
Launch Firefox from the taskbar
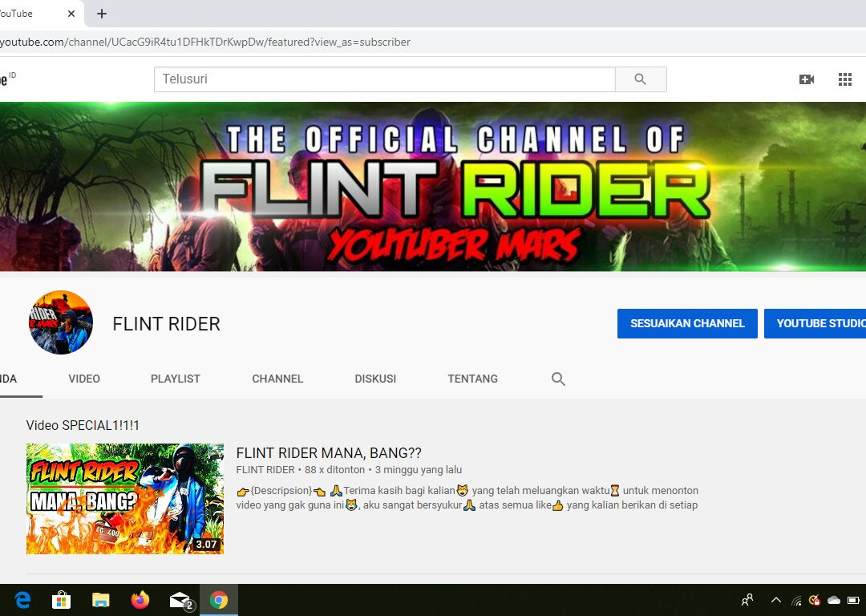140,600
